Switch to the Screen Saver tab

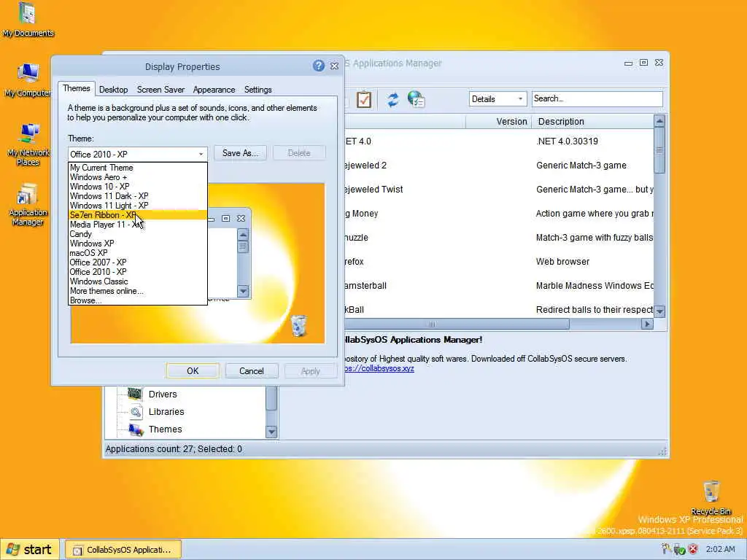160,90
